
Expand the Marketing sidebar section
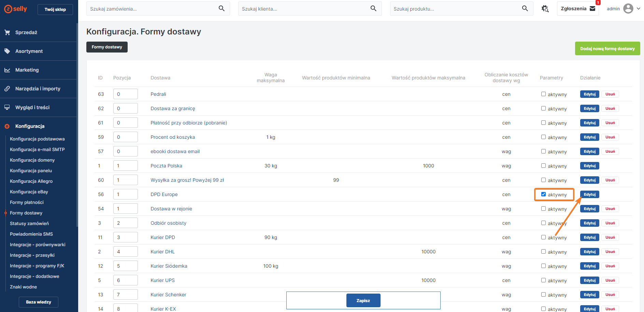point(27,70)
